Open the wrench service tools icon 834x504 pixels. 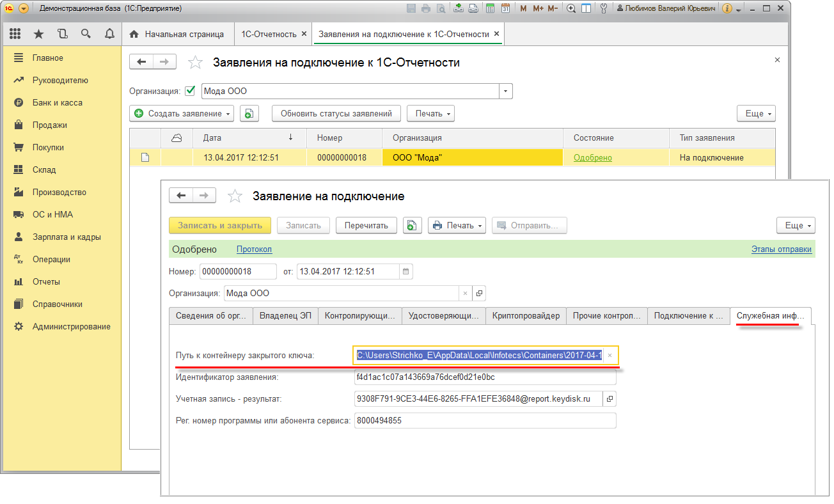pyautogui.click(x=604, y=8)
